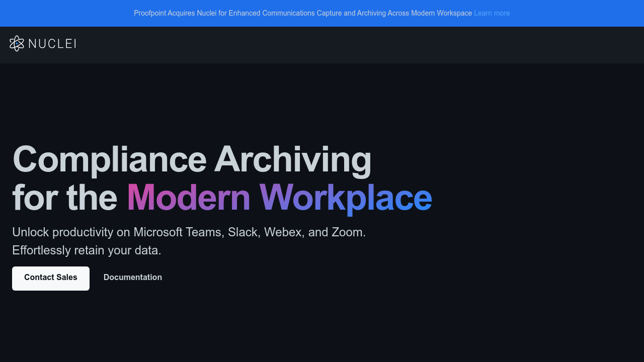
Task: Click the word Archiving in the main heading
Action: (293, 159)
